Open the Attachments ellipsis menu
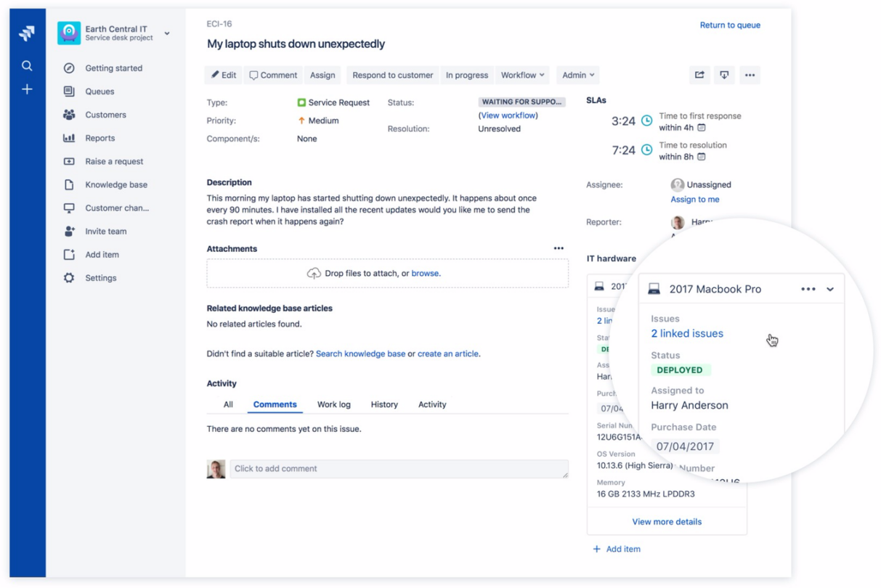 click(x=559, y=248)
